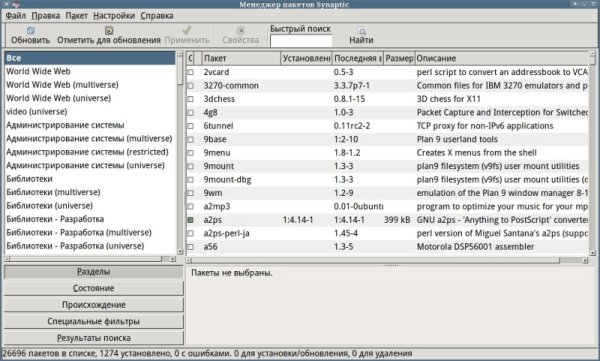Click the package list vertical scrollbar
This screenshot has height=361, width=600.
point(592,153)
